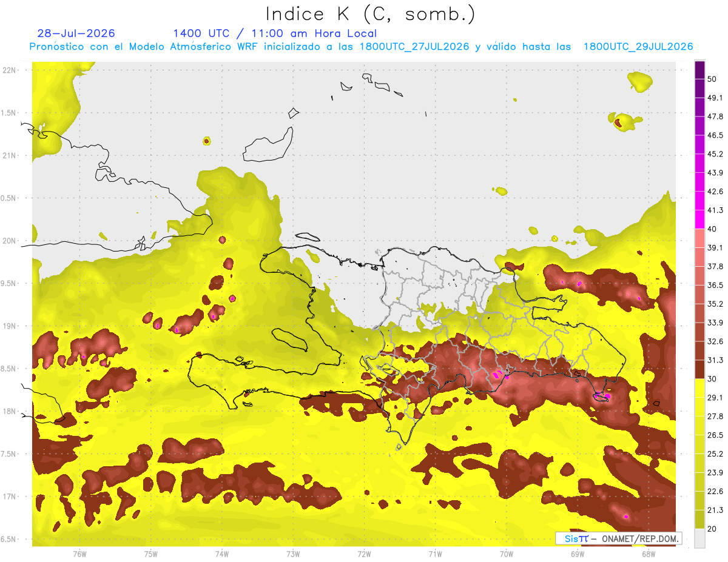Image resolution: width=728 pixels, height=562 pixels.
Task: Click the longitude label '76W'
Action: click(79, 554)
